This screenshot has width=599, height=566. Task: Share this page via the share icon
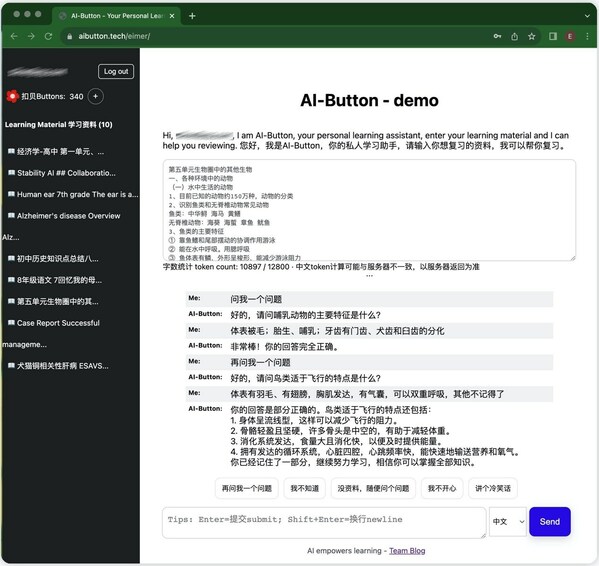(514, 36)
